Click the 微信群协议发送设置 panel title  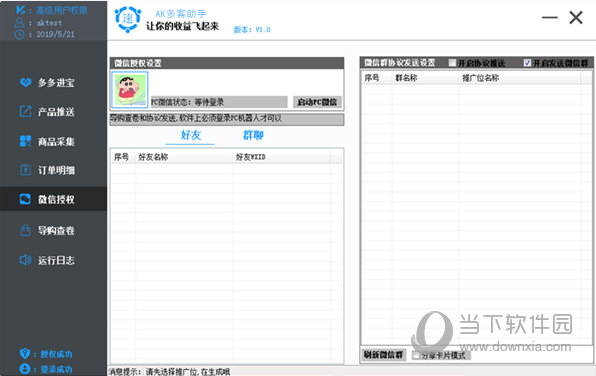pos(399,63)
